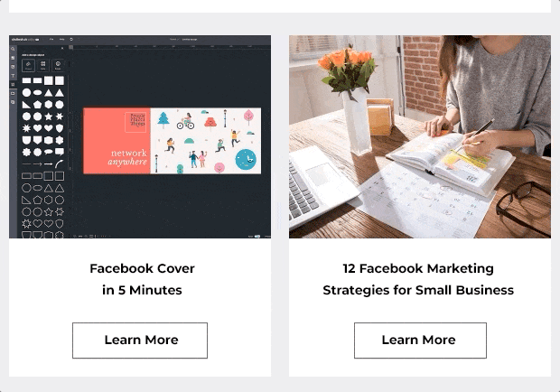This screenshot has width=560, height=392.
Task: Select the first tab under Add a design object
Action: (x=28, y=65)
